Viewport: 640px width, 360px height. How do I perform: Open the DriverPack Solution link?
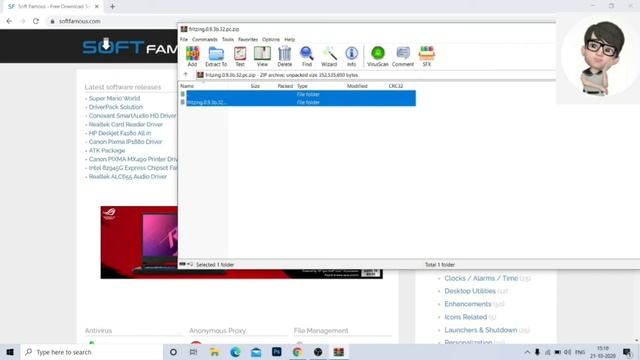116,107
